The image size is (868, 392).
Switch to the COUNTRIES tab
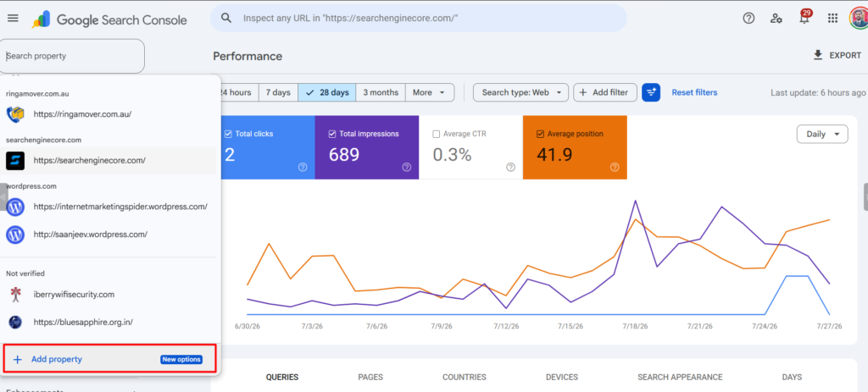click(465, 377)
